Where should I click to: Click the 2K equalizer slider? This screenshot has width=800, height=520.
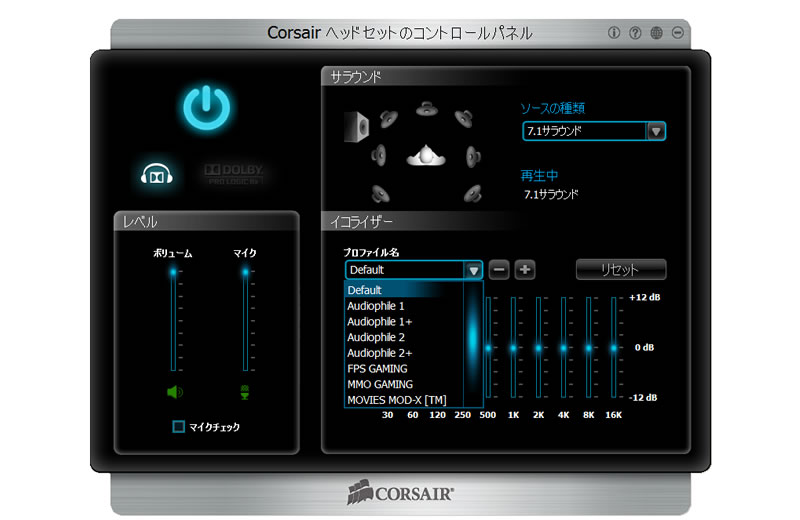point(538,348)
